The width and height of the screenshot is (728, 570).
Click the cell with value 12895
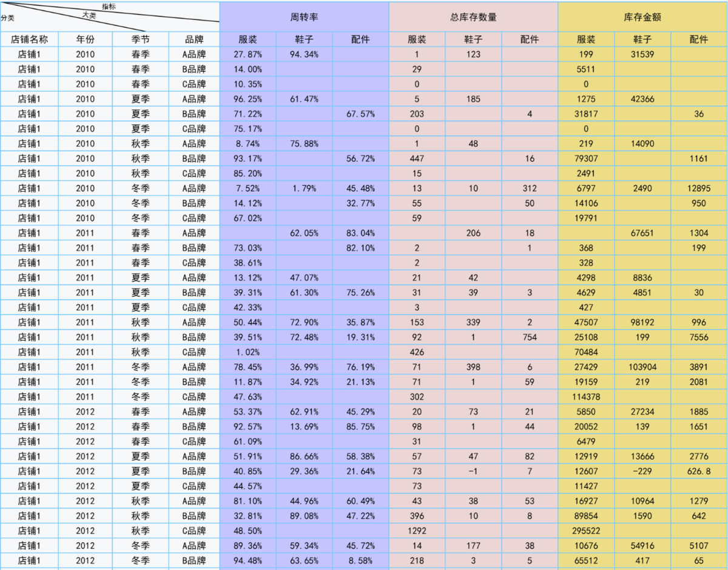coord(699,188)
